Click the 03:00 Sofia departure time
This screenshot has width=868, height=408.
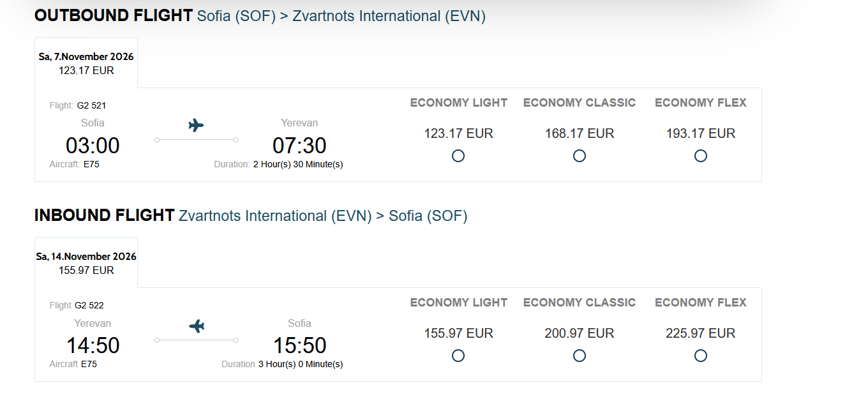tap(93, 146)
